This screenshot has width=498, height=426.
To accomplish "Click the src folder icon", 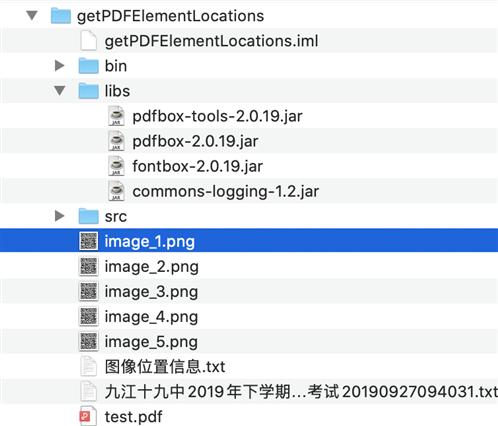I will click(89, 216).
